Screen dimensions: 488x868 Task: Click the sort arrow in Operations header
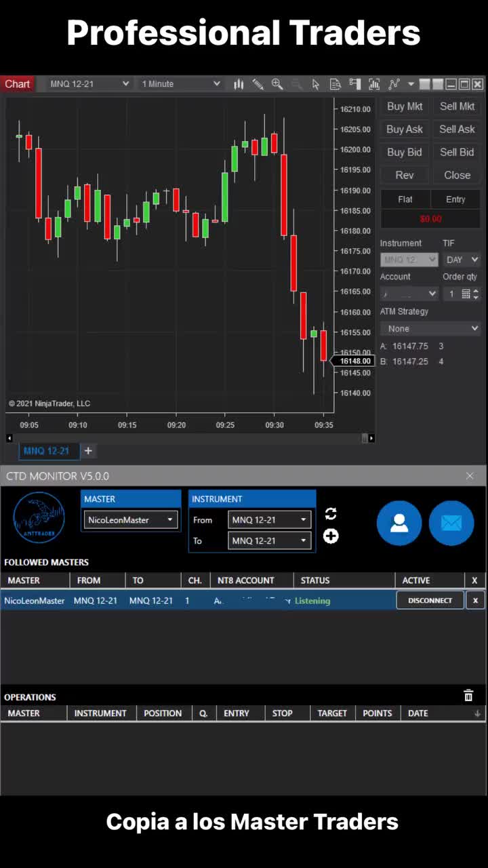tap(477, 713)
